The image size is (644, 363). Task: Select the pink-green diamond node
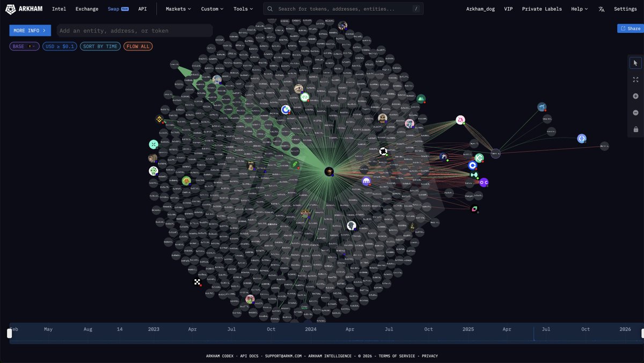click(474, 209)
